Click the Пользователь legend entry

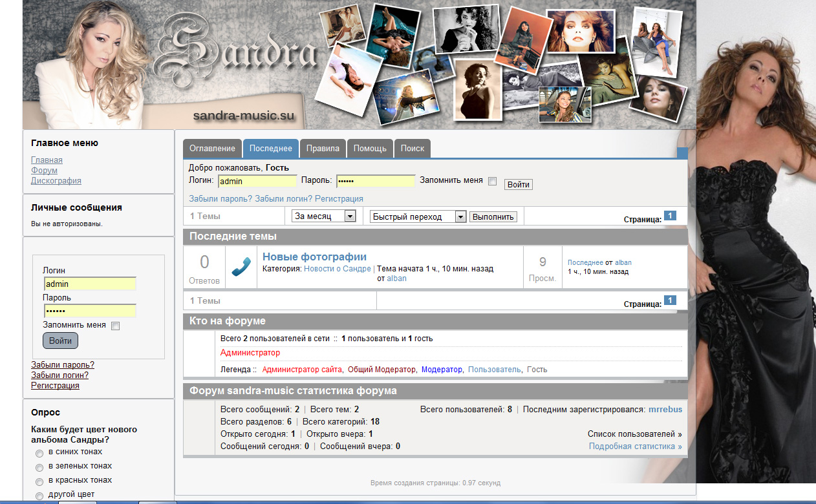pos(494,370)
